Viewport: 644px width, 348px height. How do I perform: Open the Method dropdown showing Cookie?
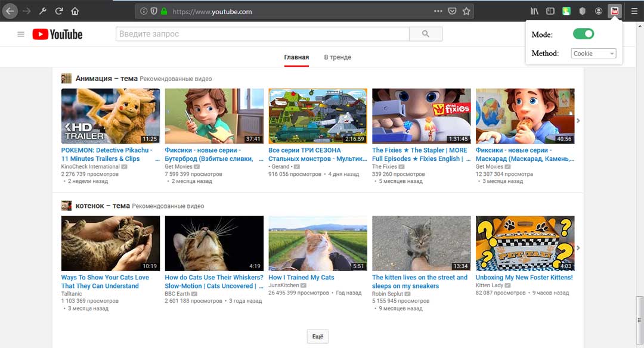point(593,54)
